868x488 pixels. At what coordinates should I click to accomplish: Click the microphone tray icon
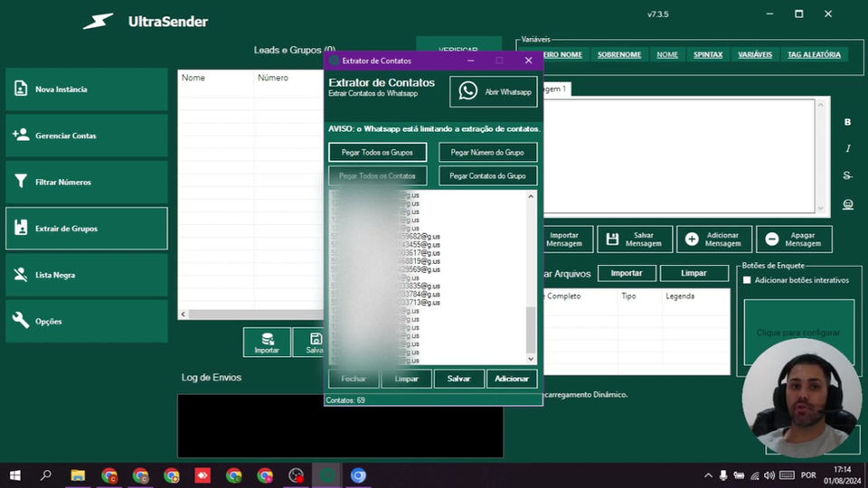(x=723, y=475)
